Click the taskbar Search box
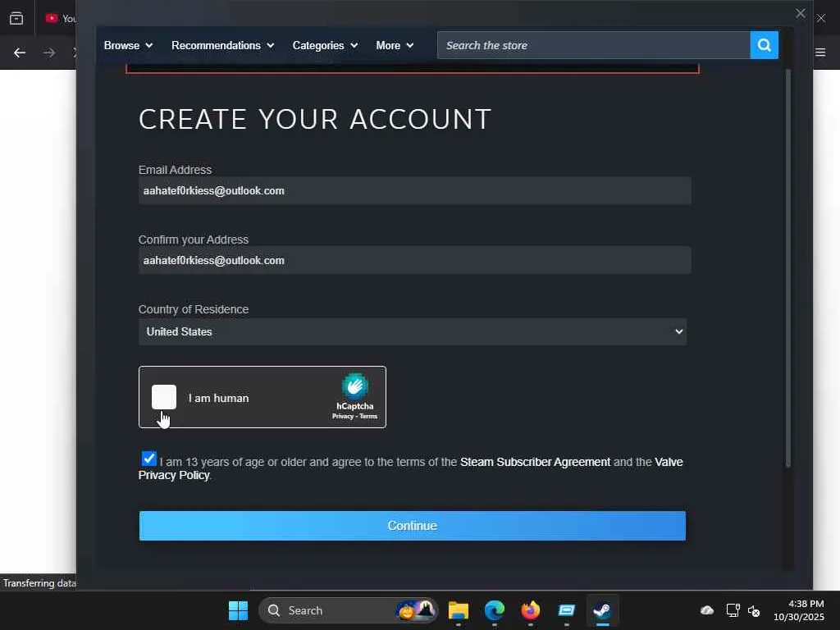Screen dimensions: 840x630 tap(348, 610)
